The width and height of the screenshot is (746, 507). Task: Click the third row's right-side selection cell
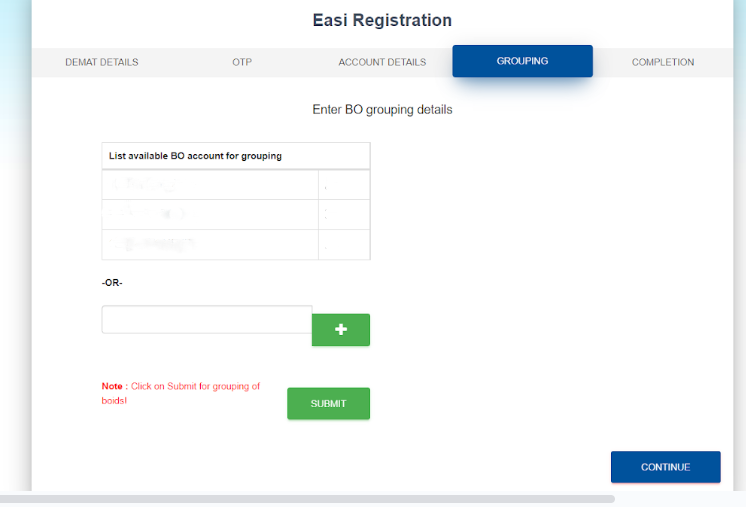[x=344, y=244]
